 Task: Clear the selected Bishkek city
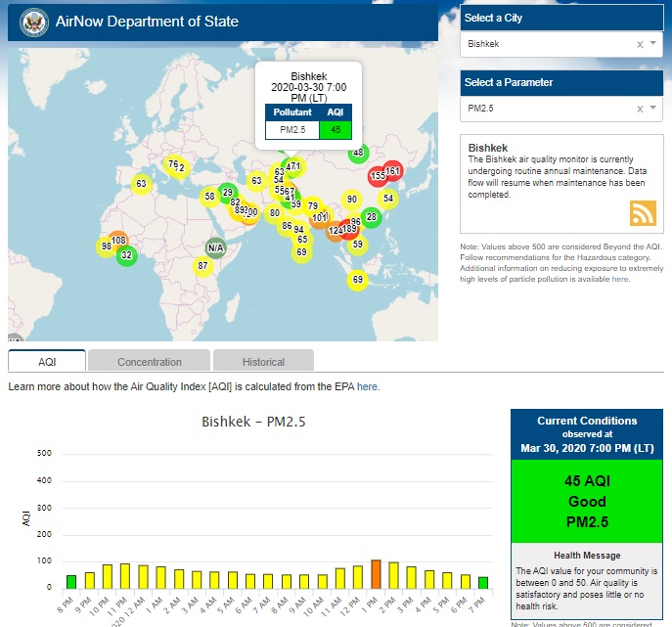(x=640, y=44)
